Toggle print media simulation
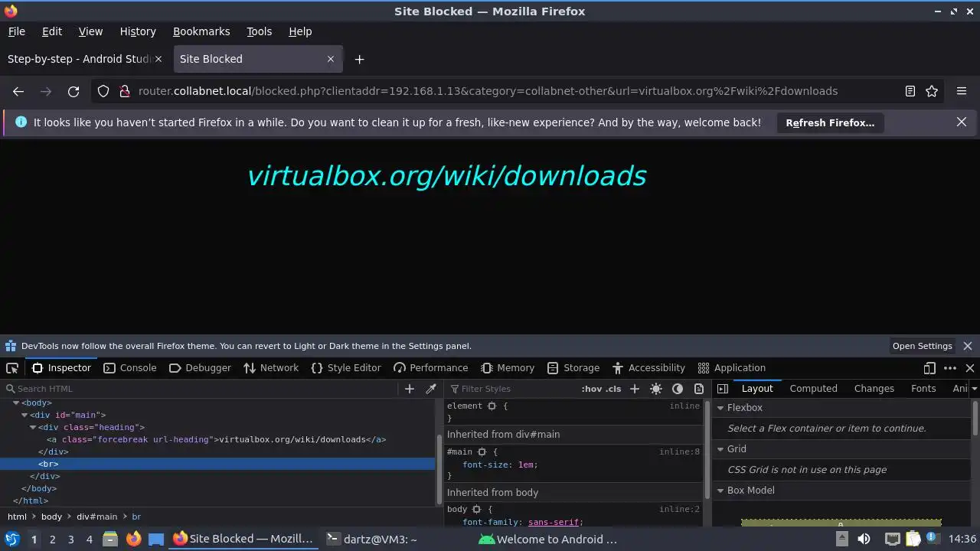The image size is (980, 551). tap(699, 389)
